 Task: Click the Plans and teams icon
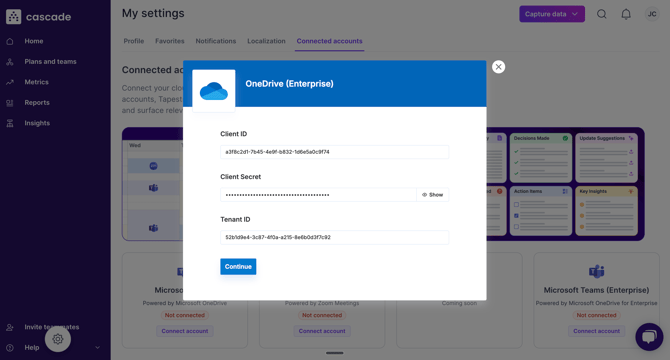pos(10,62)
